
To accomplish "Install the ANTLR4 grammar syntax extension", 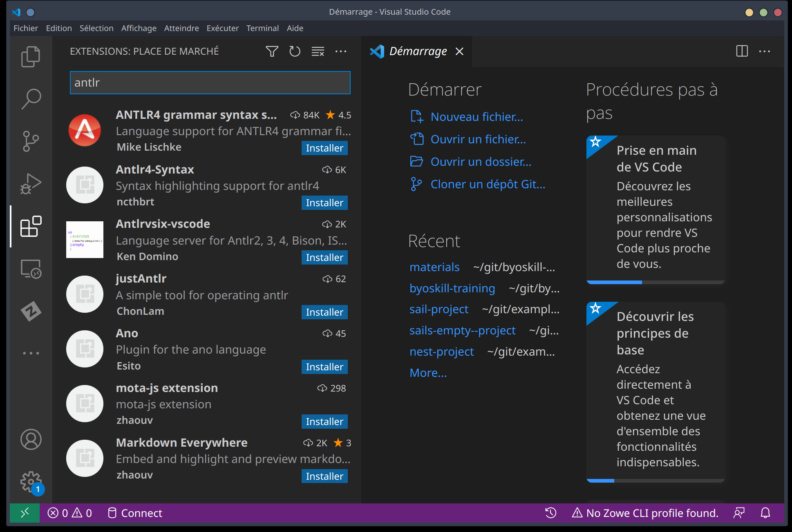I will 324,148.
